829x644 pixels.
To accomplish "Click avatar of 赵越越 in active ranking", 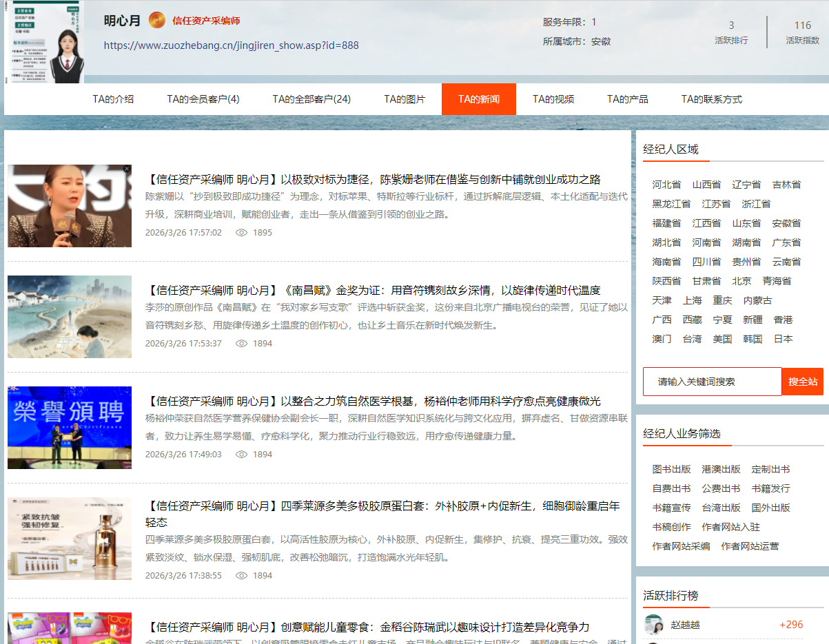I will point(653,625).
